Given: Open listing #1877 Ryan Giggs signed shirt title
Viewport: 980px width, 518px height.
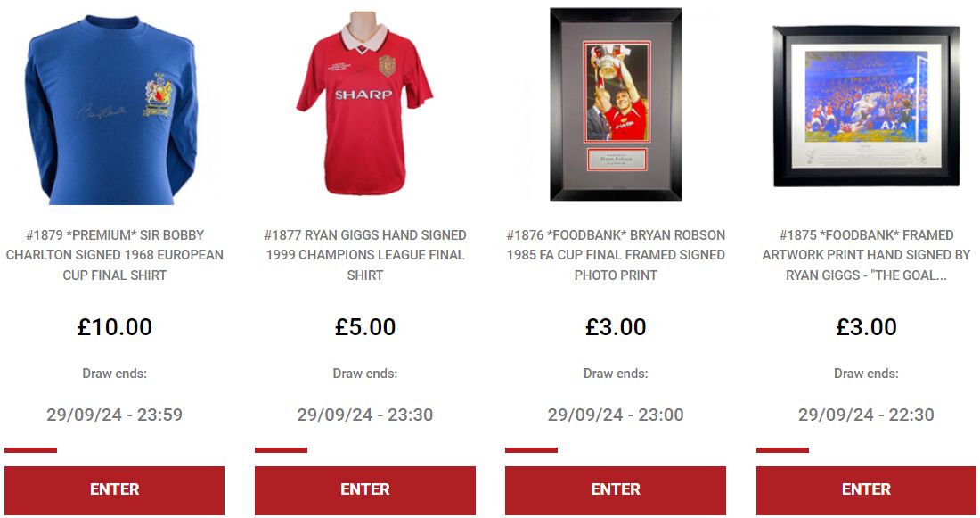Looking at the screenshot, I should (x=365, y=255).
